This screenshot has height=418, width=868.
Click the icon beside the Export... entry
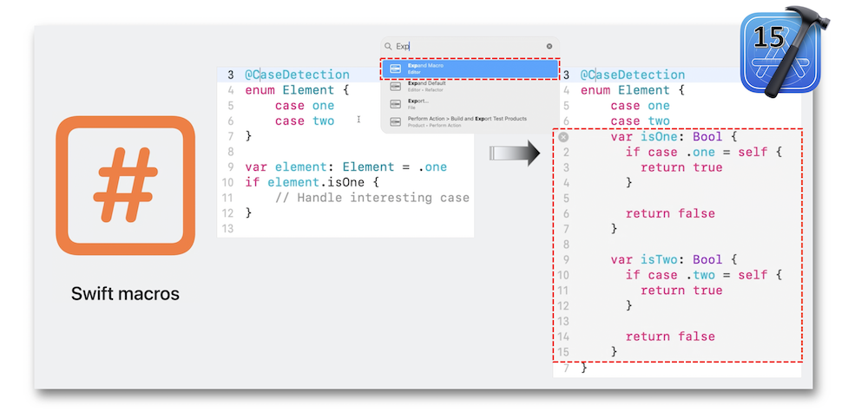point(395,104)
